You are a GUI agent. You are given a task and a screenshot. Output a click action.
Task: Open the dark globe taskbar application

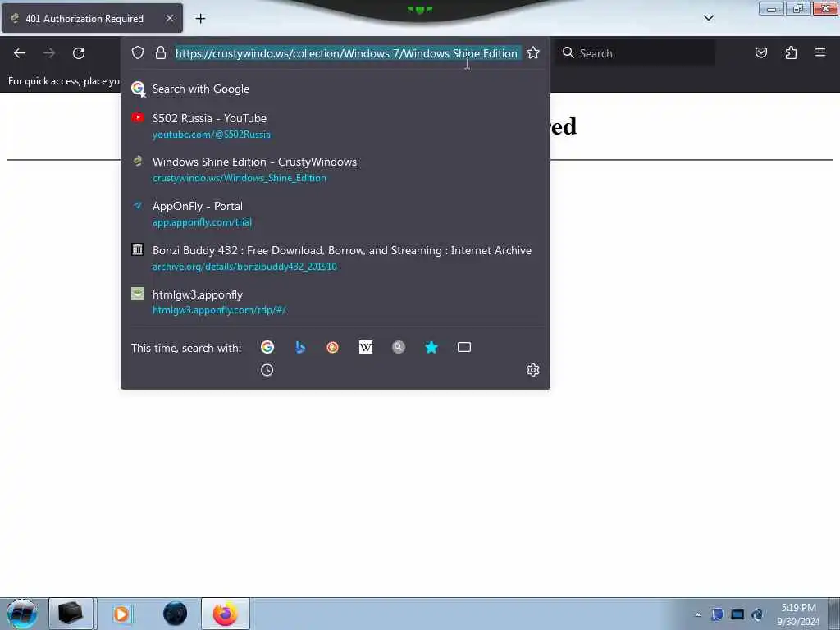[176, 614]
